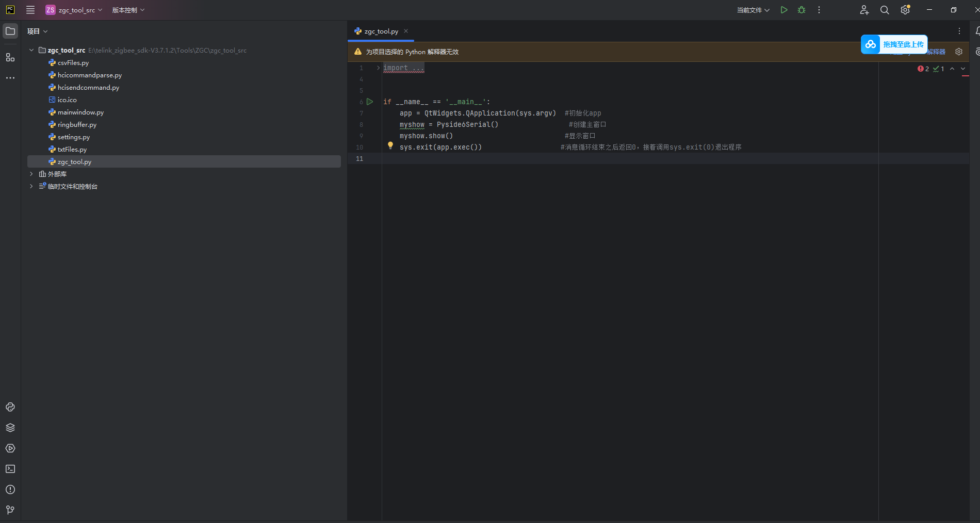The image size is (980, 523).
Task: Click the red error stripe marker
Action: coord(965,76)
